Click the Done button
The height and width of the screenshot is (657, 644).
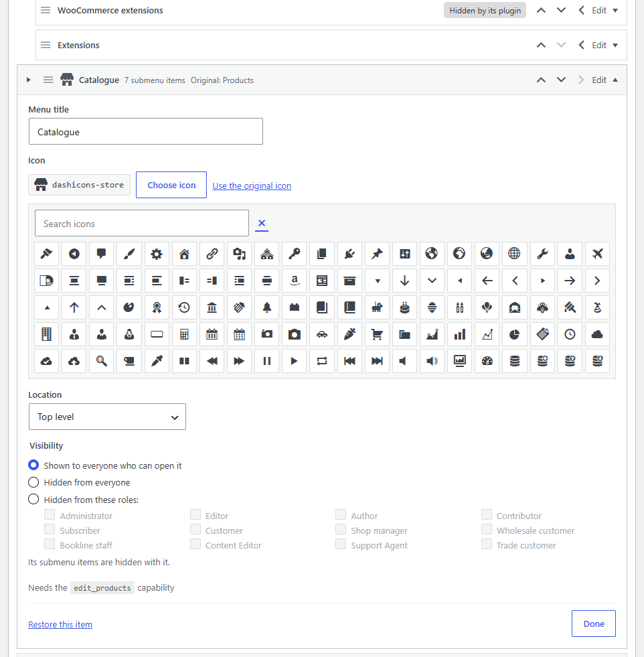(x=594, y=624)
